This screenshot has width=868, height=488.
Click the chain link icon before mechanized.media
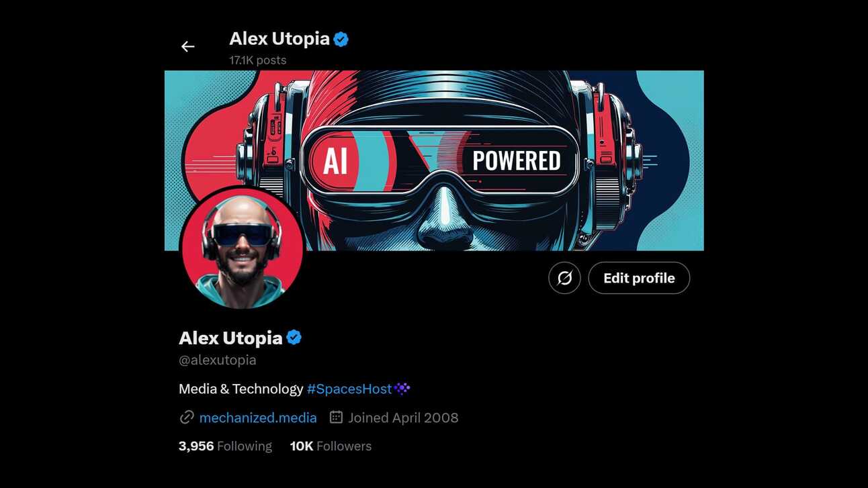187,418
